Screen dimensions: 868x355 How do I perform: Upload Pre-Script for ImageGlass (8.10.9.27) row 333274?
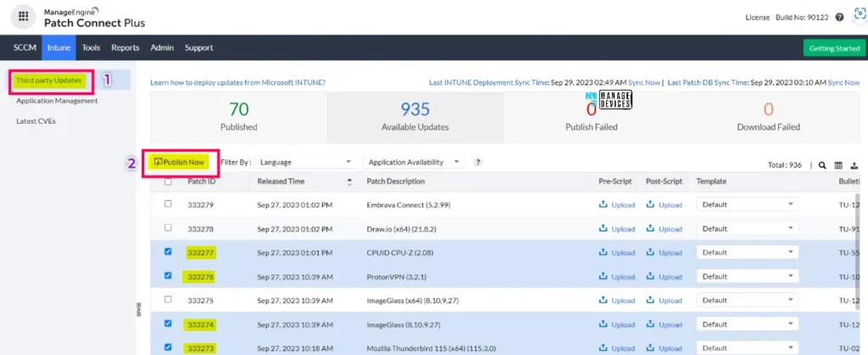pyautogui.click(x=617, y=324)
